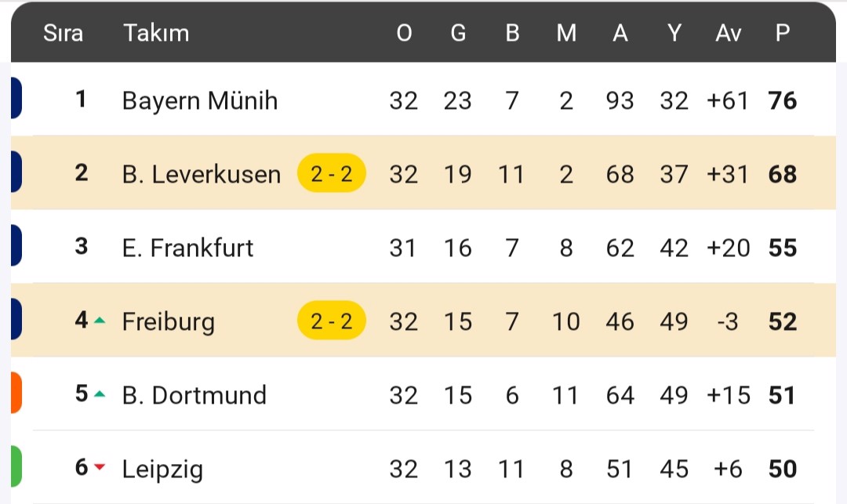Image resolution: width=847 pixels, height=504 pixels.
Task: Click the G wins column header
Action: pos(458,33)
